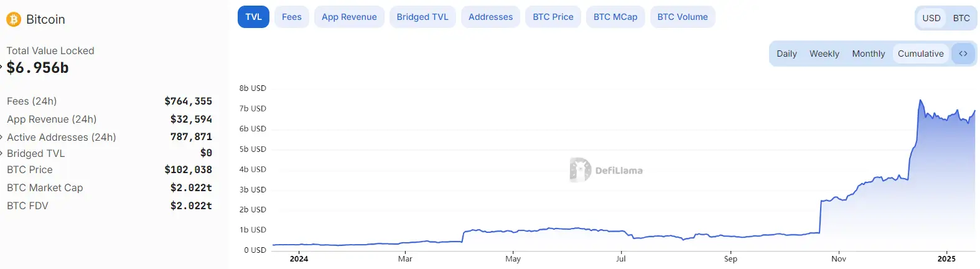Enable the BTC Price chart overlay
Screen dimensions: 980x269
[553, 17]
